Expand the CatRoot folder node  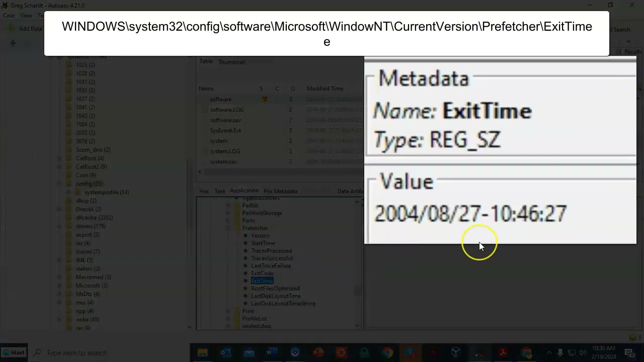tap(59, 158)
